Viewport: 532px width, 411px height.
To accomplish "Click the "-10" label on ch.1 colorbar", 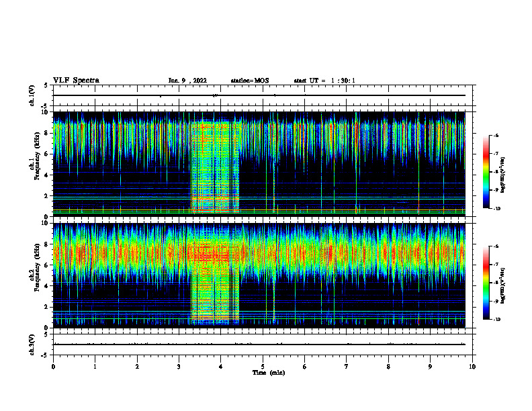I will tap(497, 208).
